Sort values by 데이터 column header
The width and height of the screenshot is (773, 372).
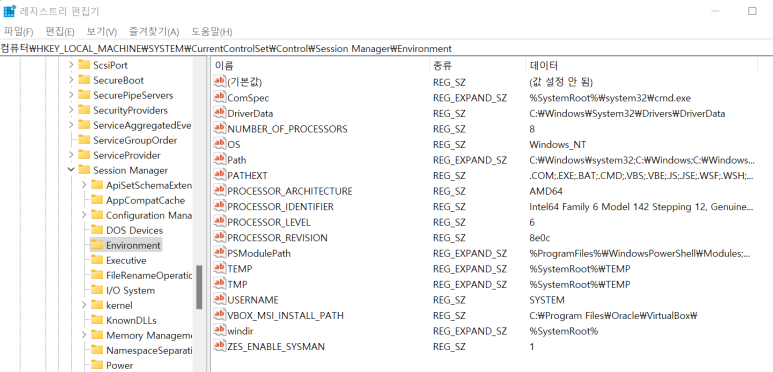click(x=641, y=66)
